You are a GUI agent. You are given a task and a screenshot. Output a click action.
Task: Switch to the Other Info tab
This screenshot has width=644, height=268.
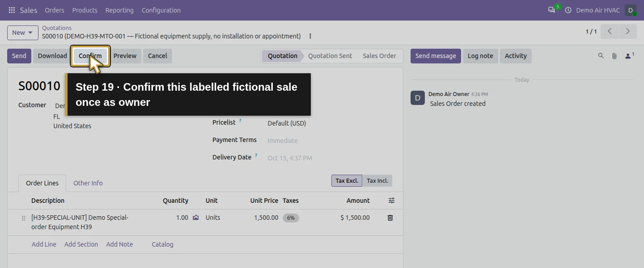88,183
